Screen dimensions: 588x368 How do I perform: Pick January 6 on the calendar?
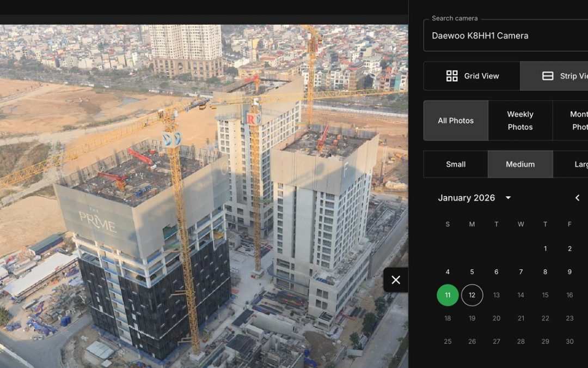pos(496,272)
